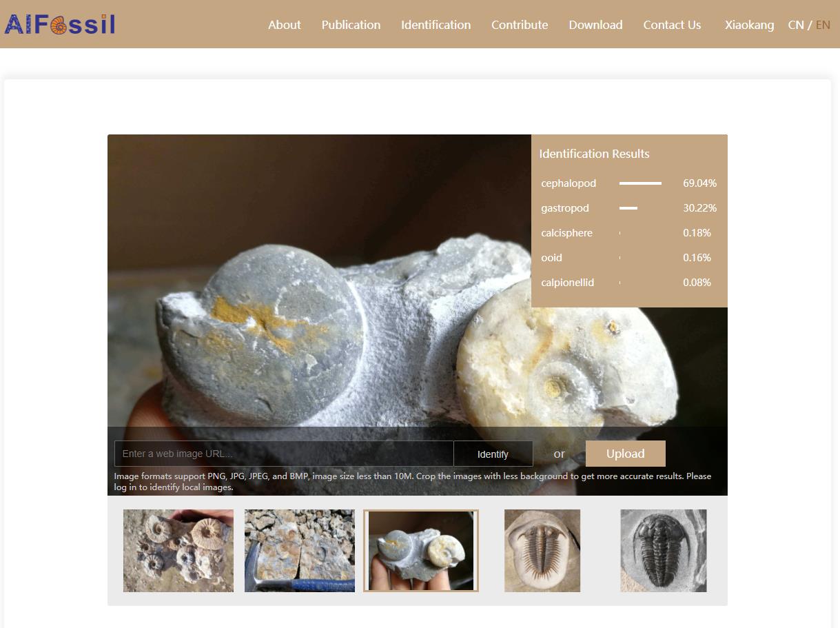840x628 pixels.
Task: Open the Download page
Action: [x=595, y=25]
